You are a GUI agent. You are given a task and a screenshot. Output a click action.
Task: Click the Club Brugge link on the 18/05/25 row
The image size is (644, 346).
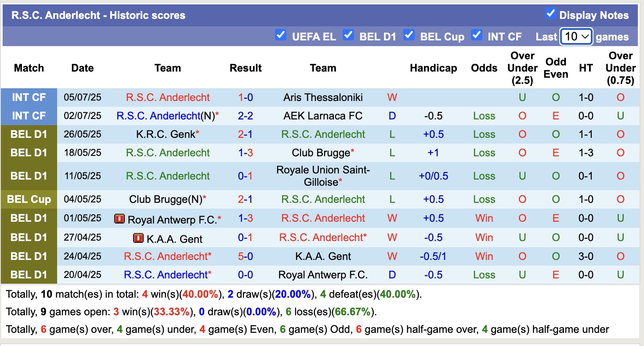[x=321, y=153]
